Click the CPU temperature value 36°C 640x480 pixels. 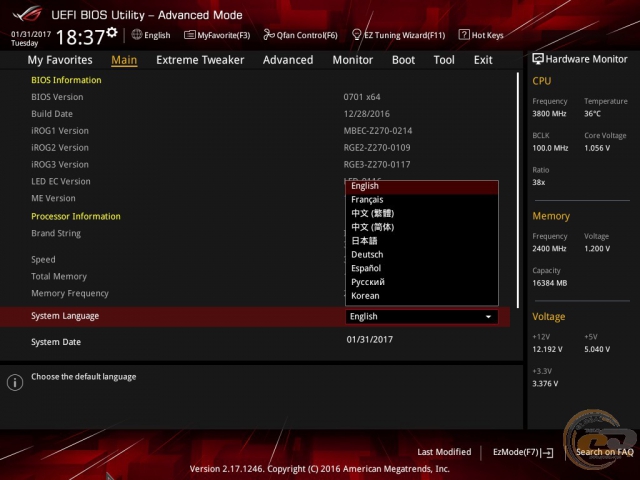[x=592, y=114]
